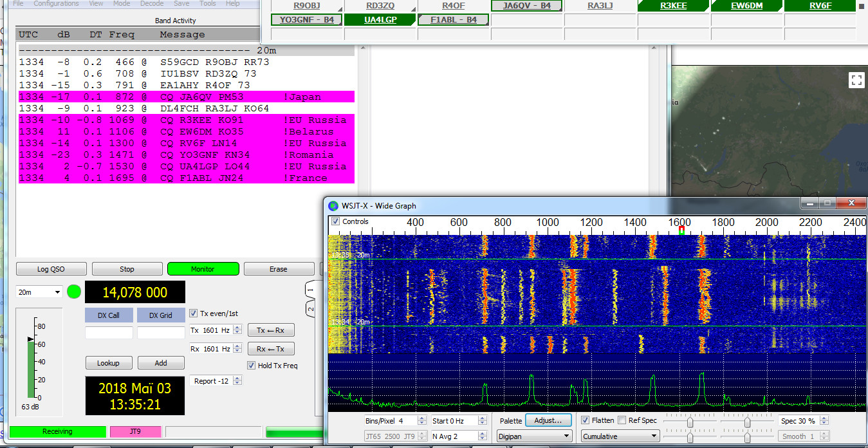Open Adjust... to edit the palette
The image size is (868, 448).
548,420
